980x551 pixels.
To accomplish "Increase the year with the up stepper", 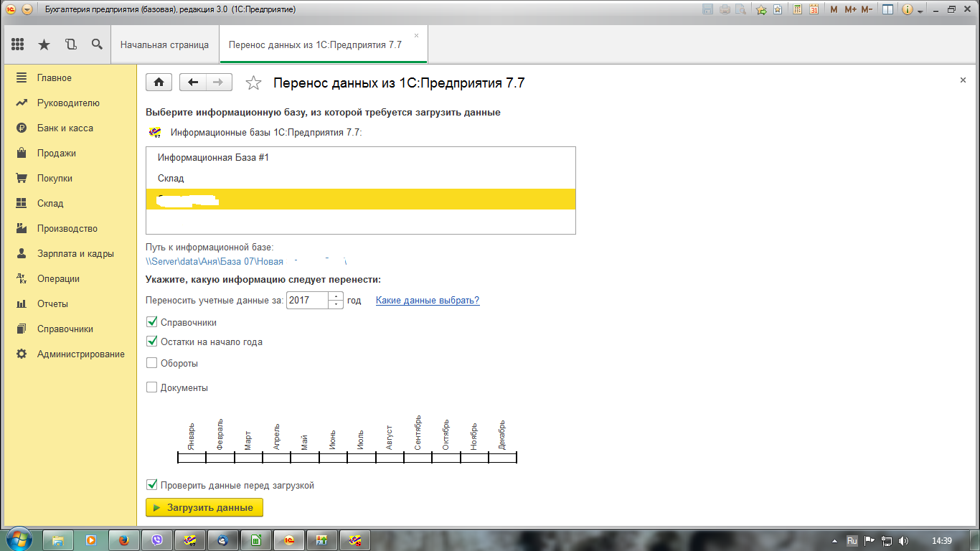I will pyautogui.click(x=336, y=296).
